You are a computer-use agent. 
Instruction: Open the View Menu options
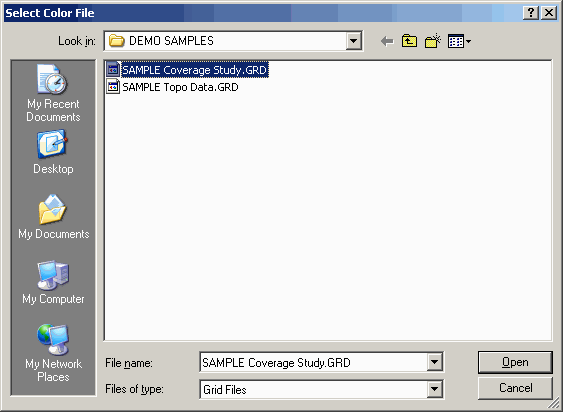459,41
